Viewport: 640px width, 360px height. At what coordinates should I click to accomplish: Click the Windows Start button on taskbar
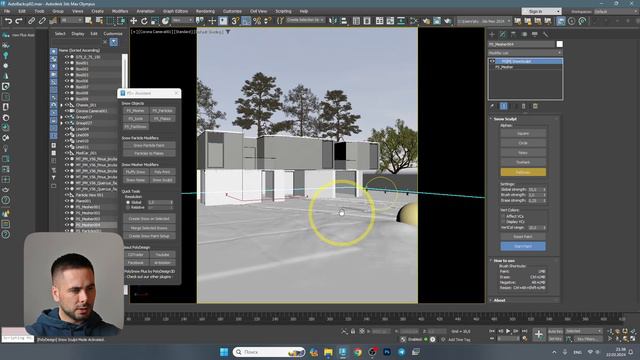(x=224, y=352)
